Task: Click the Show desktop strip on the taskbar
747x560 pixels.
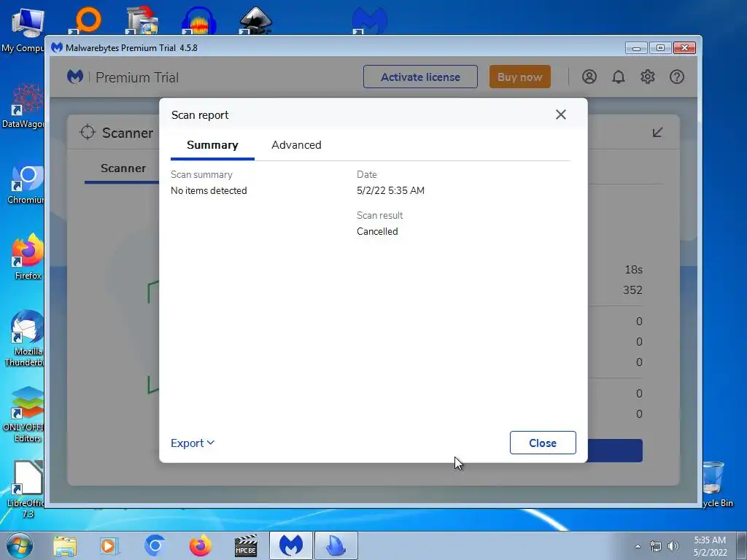Action: pos(742,545)
